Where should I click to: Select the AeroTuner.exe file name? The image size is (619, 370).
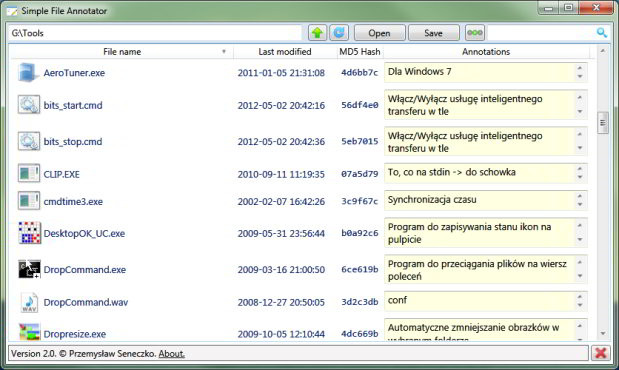point(74,73)
